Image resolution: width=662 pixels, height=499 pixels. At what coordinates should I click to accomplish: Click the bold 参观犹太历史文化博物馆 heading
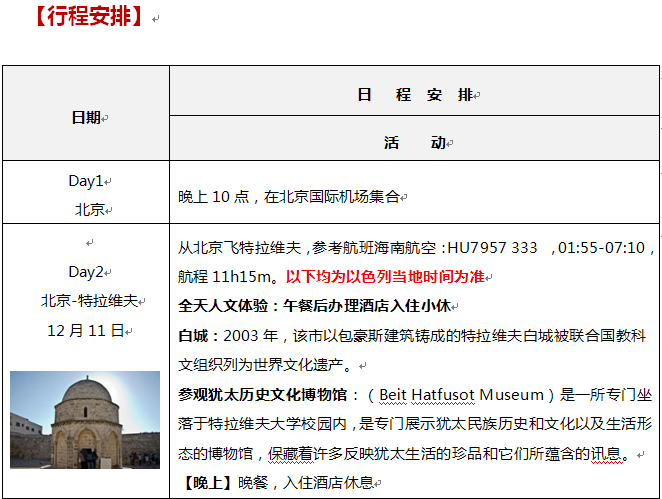(x=263, y=394)
